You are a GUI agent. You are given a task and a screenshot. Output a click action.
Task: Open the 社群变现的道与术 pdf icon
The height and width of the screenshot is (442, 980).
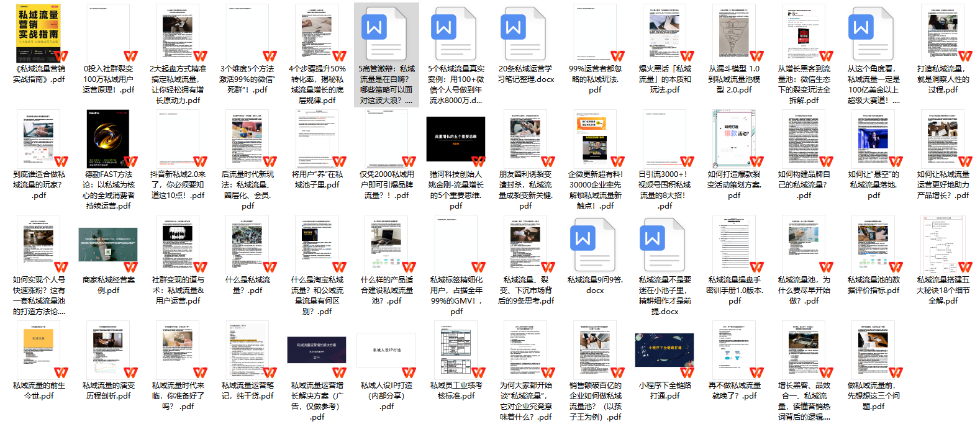tap(178, 243)
